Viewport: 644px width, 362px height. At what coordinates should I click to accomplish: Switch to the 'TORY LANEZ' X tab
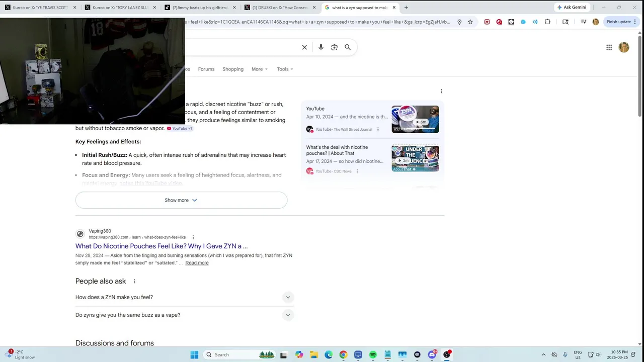121,8
